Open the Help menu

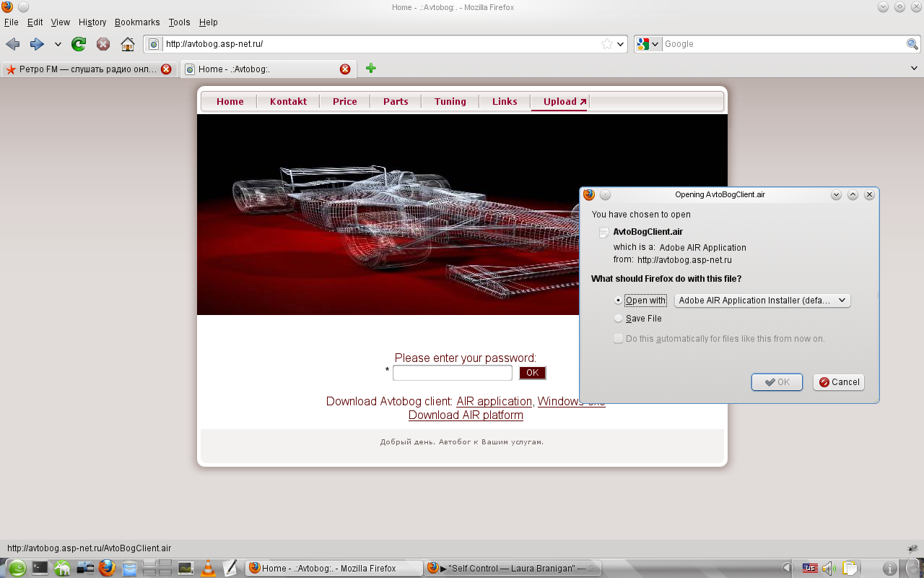click(x=208, y=22)
